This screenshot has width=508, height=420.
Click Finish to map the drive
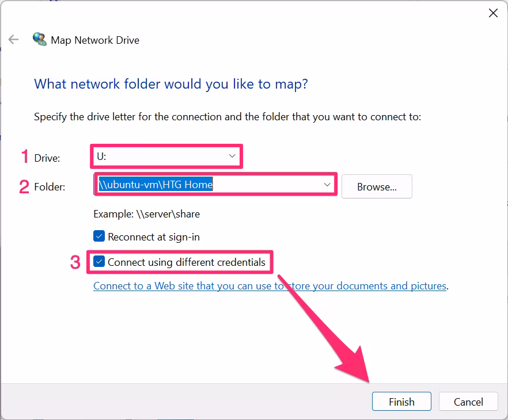click(x=401, y=402)
